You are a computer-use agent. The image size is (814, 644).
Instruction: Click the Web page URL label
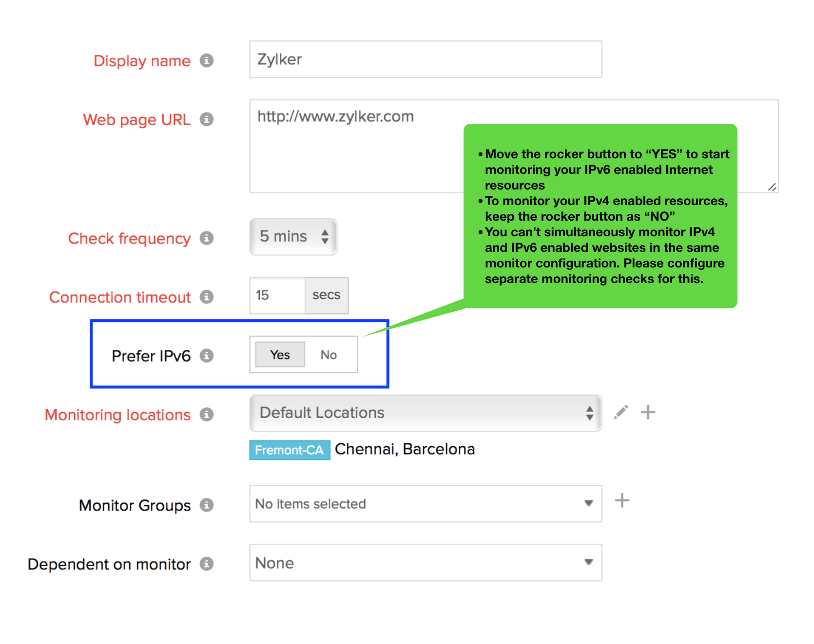(x=136, y=120)
